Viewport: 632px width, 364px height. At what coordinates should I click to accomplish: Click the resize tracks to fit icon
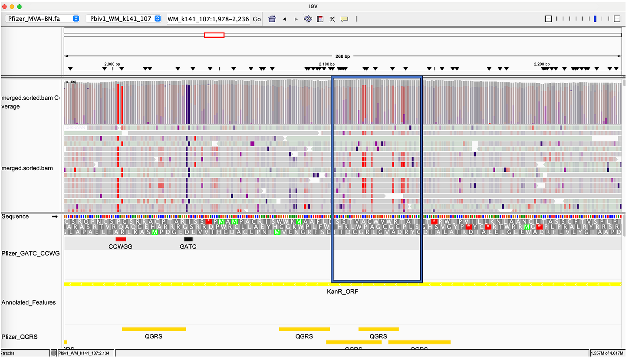pyautogui.click(x=332, y=19)
